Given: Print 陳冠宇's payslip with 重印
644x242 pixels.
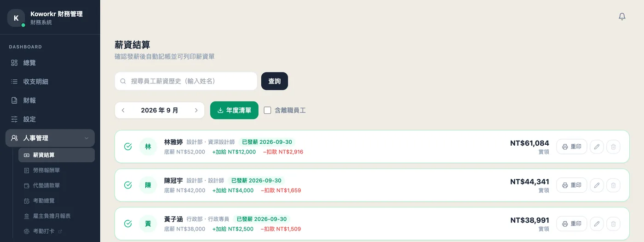Looking at the screenshot, I should [572, 185].
